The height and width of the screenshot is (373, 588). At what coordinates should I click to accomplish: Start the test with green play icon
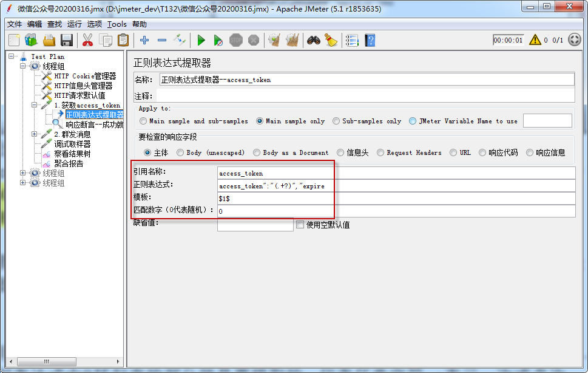coord(201,40)
